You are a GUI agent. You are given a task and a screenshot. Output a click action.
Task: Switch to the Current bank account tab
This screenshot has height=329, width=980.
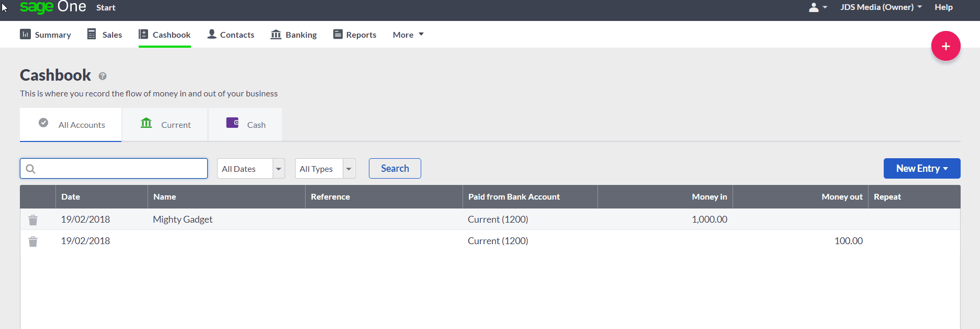(x=165, y=125)
